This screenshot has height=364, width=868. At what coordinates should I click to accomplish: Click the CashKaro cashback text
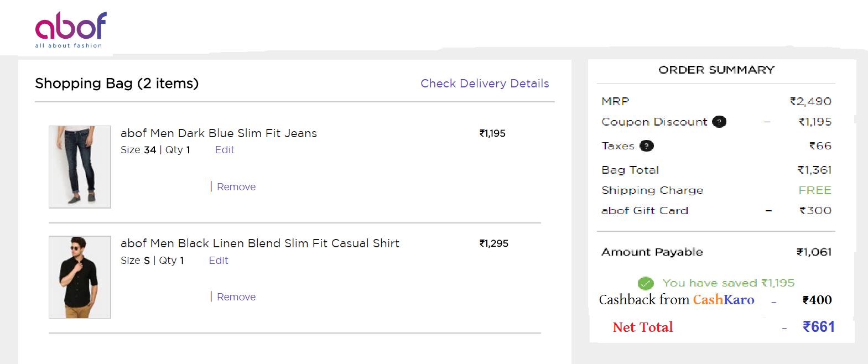pos(677,300)
